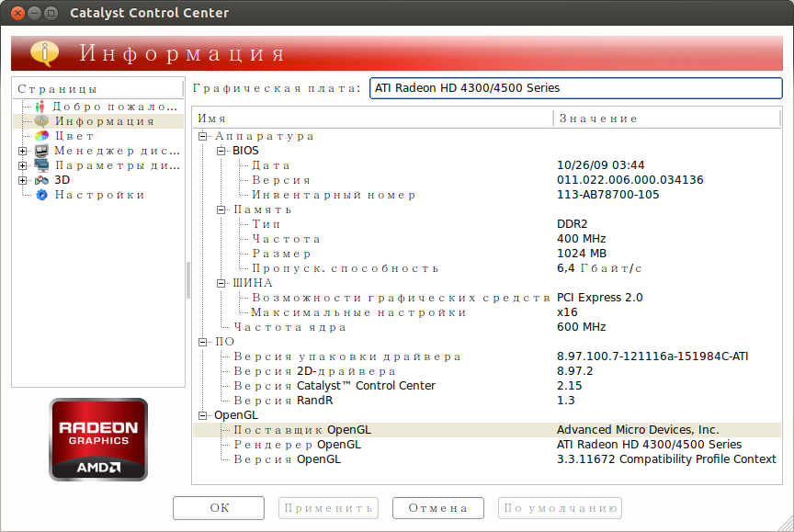Select the Инвентарный номер row
This screenshot has height=532, width=794.
click(x=487, y=195)
